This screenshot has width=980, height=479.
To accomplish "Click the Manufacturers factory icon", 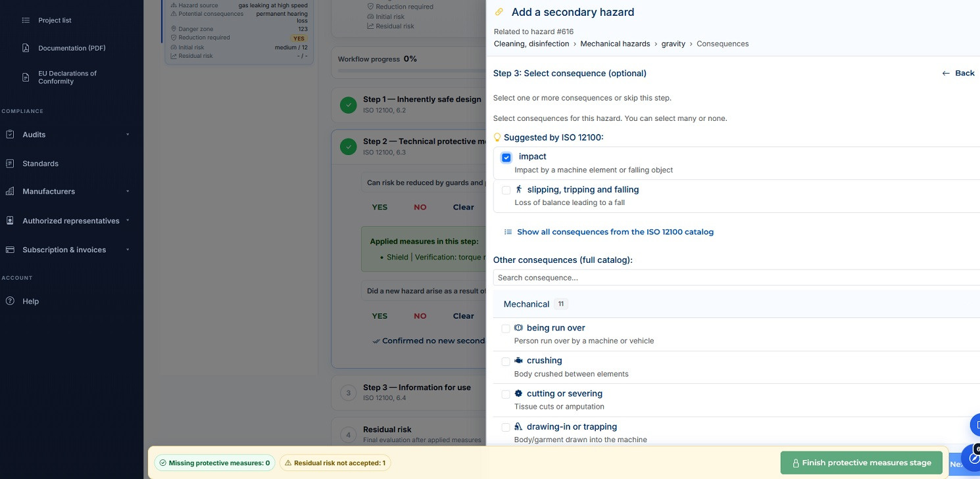I will coord(10,191).
